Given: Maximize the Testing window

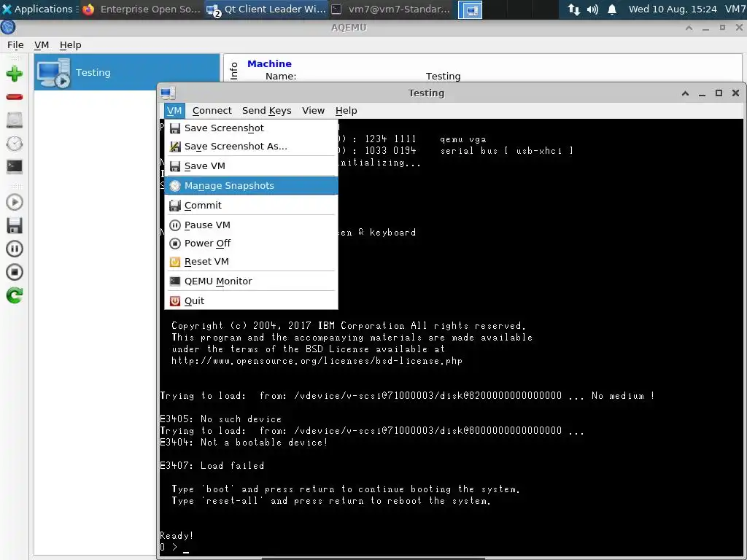Looking at the screenshot, I should click(719, 93).
